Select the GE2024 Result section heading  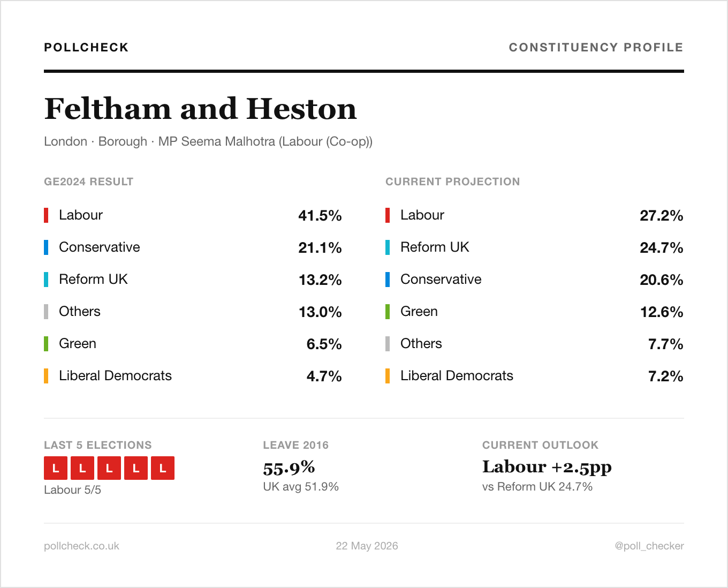coord(89,182)
